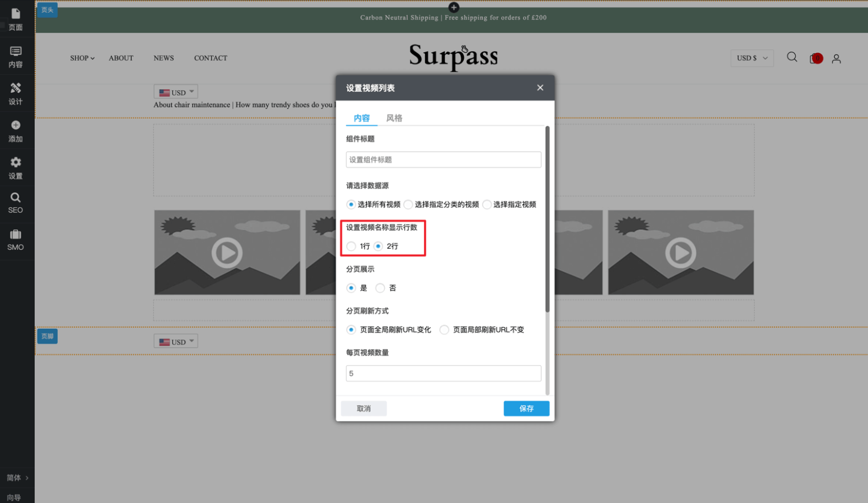
Task: Click the header search magnifier icon
Action: (792, 57)
